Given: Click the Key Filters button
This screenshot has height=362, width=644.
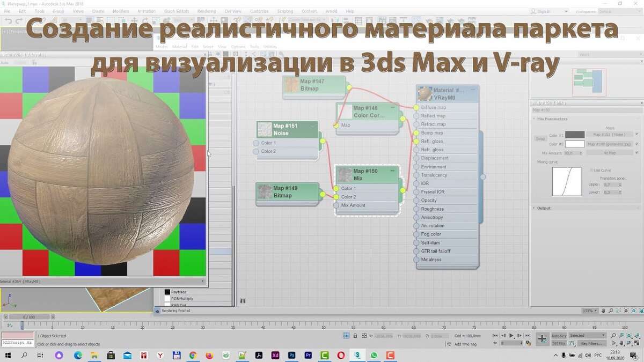Looking at the screenshot, I should [x=591, y=343].
